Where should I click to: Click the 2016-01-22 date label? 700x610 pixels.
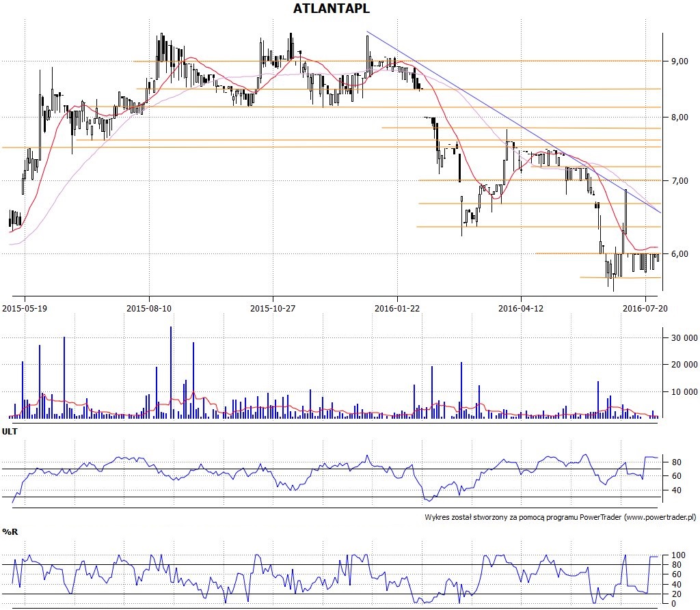coord(397,308)
